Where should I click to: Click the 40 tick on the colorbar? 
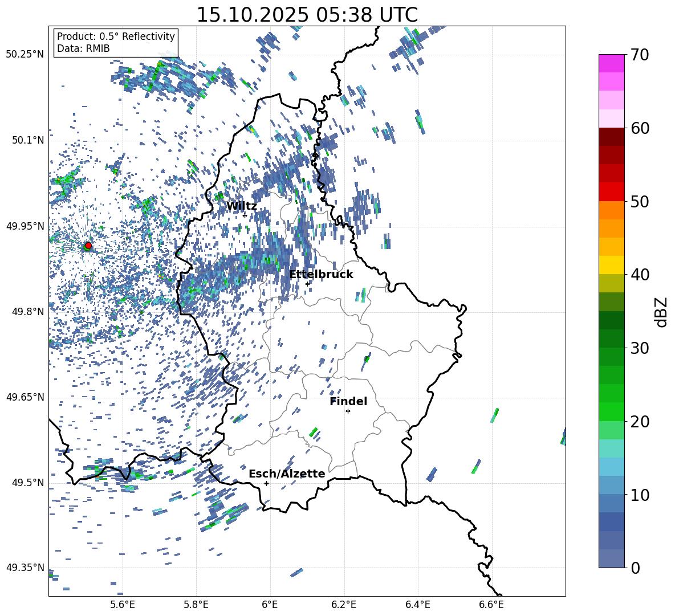(x=640, y=275)
